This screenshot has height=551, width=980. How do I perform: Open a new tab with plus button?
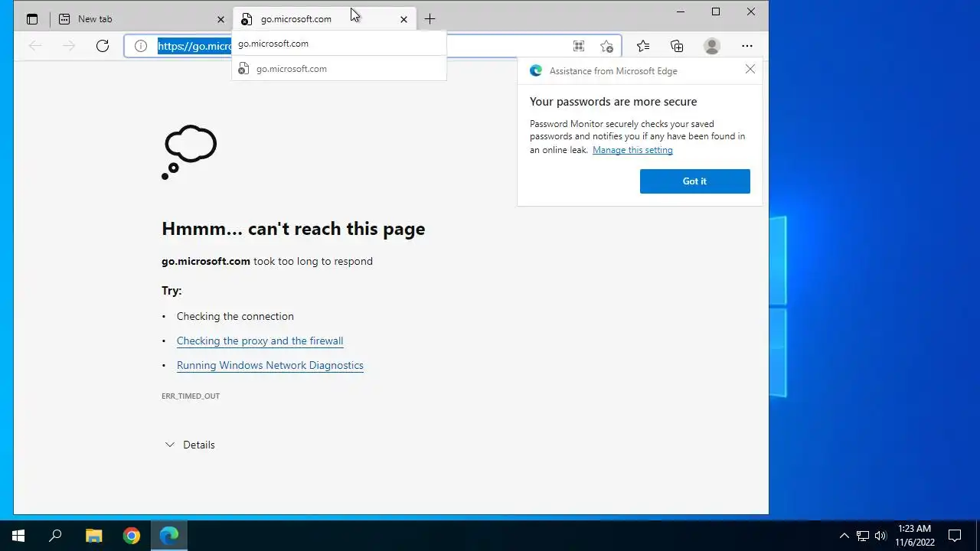[430, 19]
